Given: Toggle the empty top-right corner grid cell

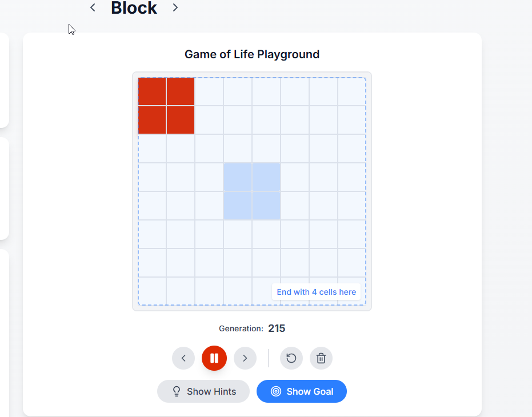Looking at the screenshot, I should click(x=351, y=91).
